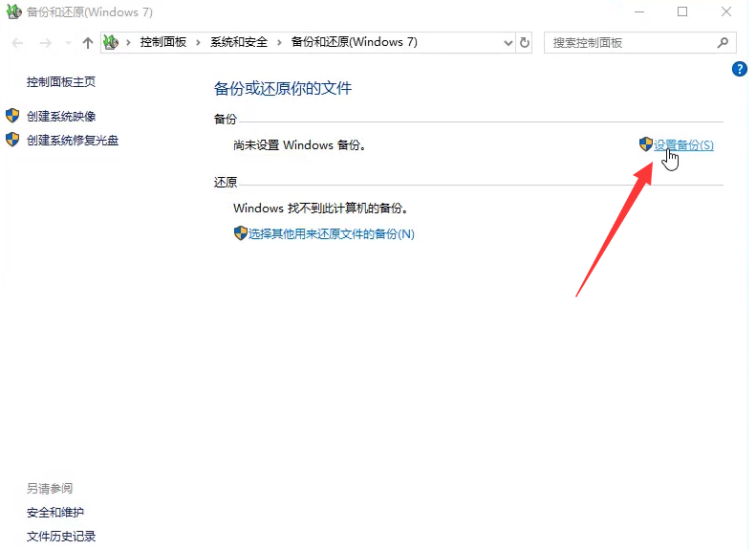Refresh the page with the refresh button
The height and width of the screenshot is (550, 756).
[x=524, y=43]
